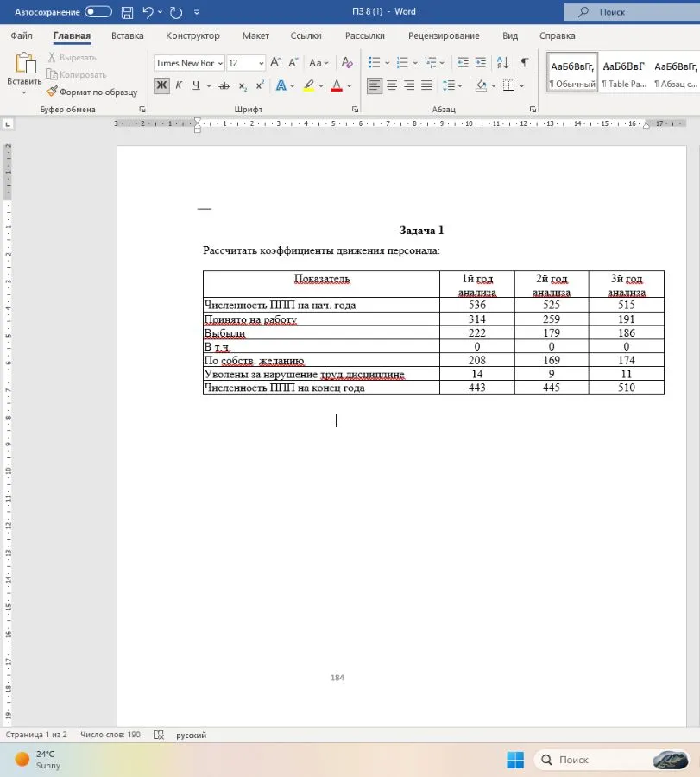Click the sort A-Z icon

pyautogui.click(x=502, y=62)
